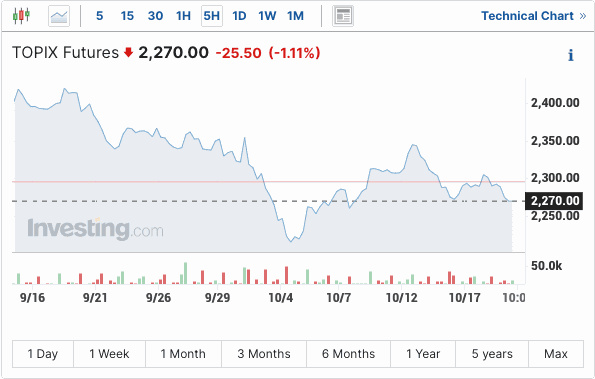The width and height of the screenshot is (595, 379).
Task: Click the bold 2,270.00 price beside title
Action: (173, 53)
